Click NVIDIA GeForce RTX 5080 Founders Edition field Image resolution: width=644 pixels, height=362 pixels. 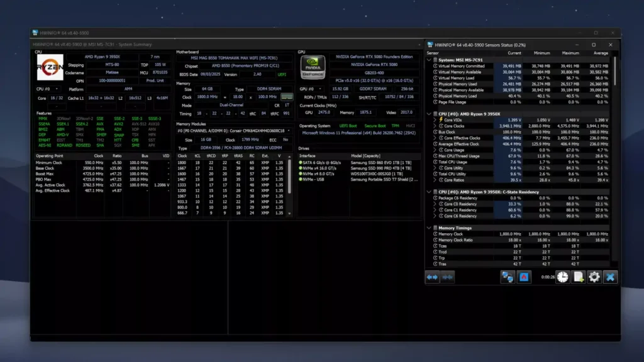(x=374, y=57)
